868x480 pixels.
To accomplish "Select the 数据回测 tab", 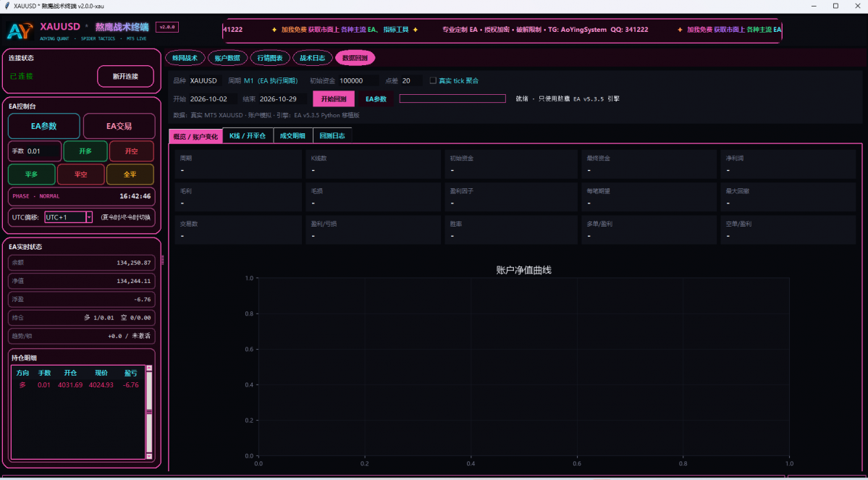I will (x=355, y=58).
